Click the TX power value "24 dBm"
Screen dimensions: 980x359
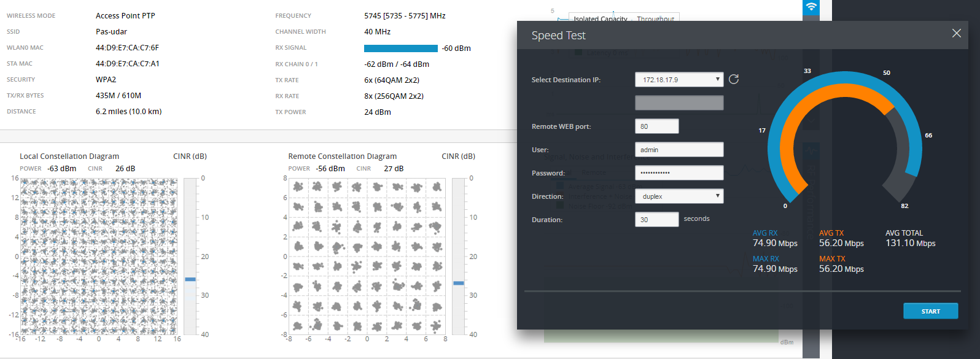(x=378, y=112)
